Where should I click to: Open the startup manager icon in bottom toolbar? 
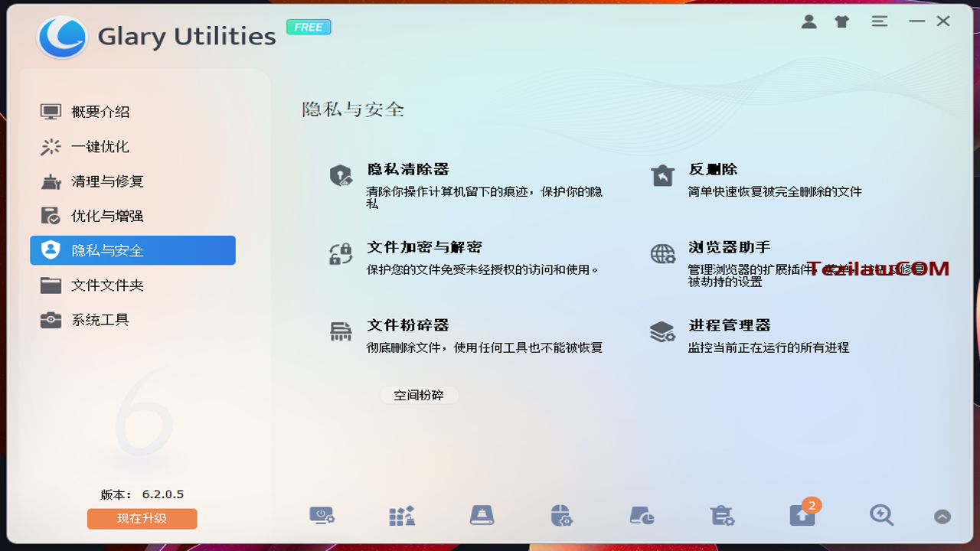coord(322,516)
